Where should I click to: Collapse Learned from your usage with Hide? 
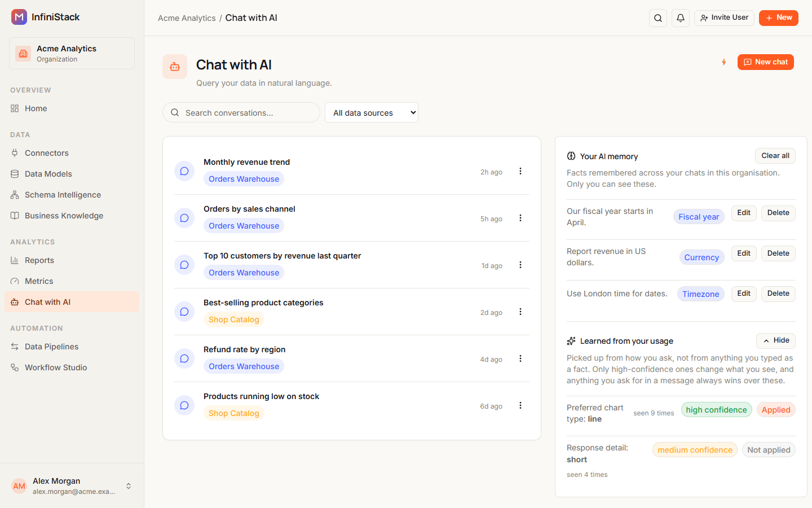click(776, 340)
